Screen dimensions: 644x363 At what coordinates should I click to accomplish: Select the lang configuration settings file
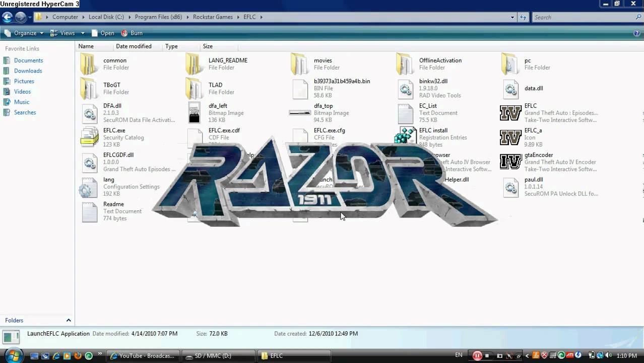coord(120,188)
